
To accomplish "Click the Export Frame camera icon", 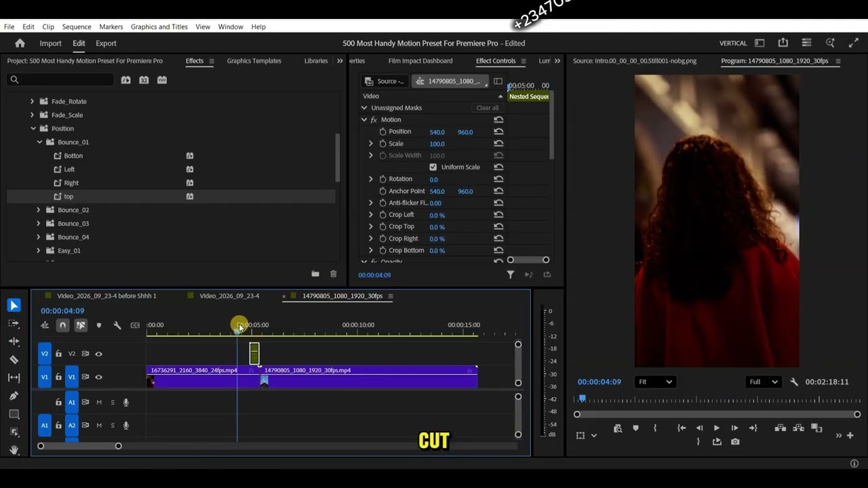I will click(x=735, y=442).
